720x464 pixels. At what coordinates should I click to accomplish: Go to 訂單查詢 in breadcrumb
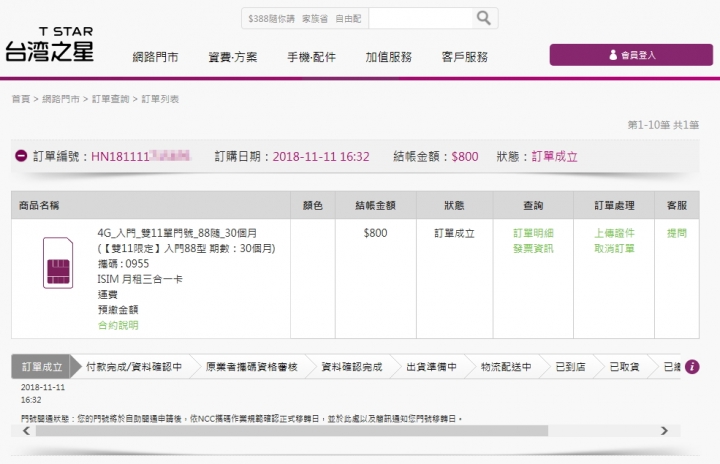pyautogui.click(x=111, y=99)
